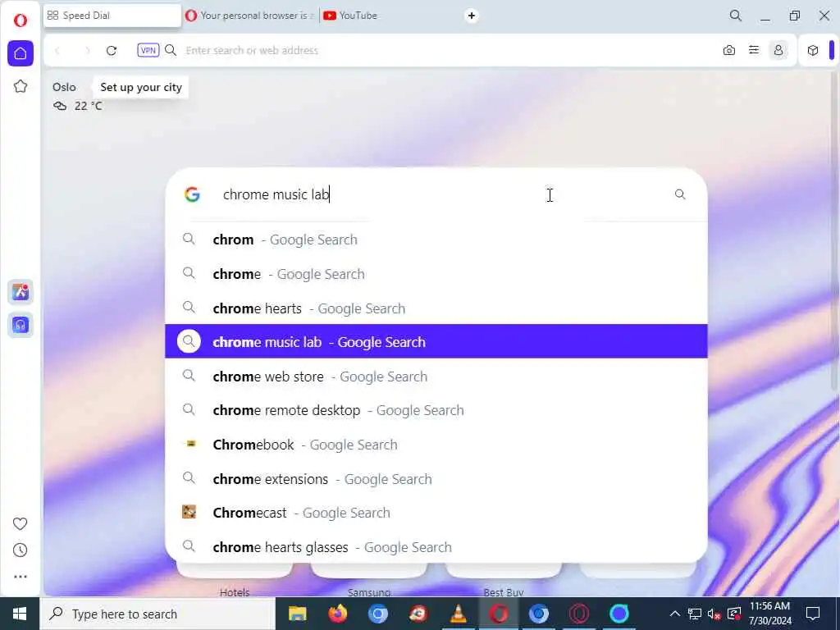Select the 'chrome extensions' suggestion
The height and width of the screenshot is (630, 840).
click(x=436, y=479)
